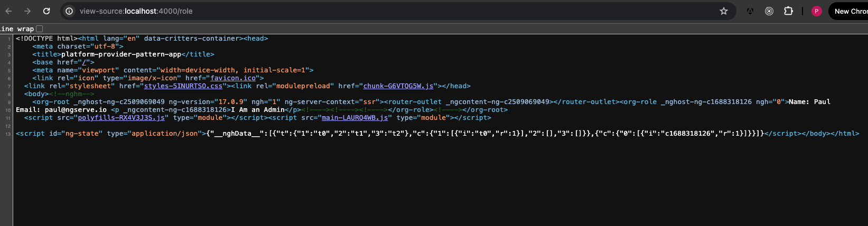868x226 pixels.
Task: Click the New Chrome available button
Action: click(x=849, y=11)
